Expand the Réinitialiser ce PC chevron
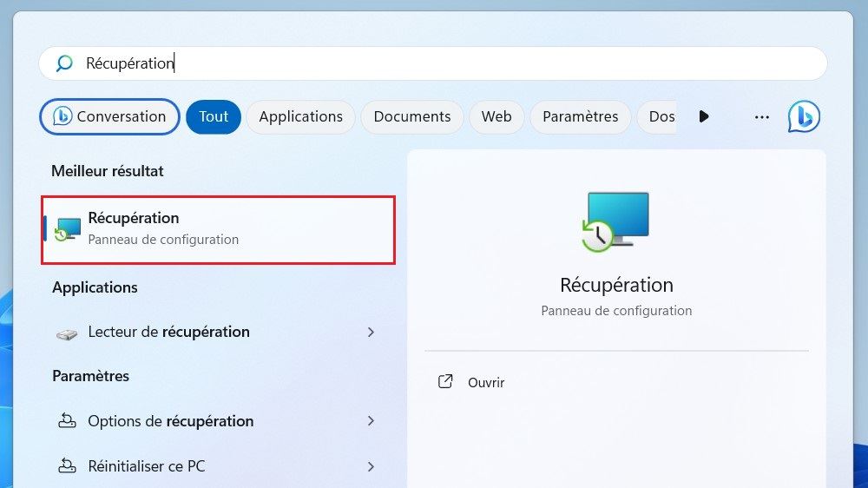This screenshot has height=488, width=868. tap(371, 466)
